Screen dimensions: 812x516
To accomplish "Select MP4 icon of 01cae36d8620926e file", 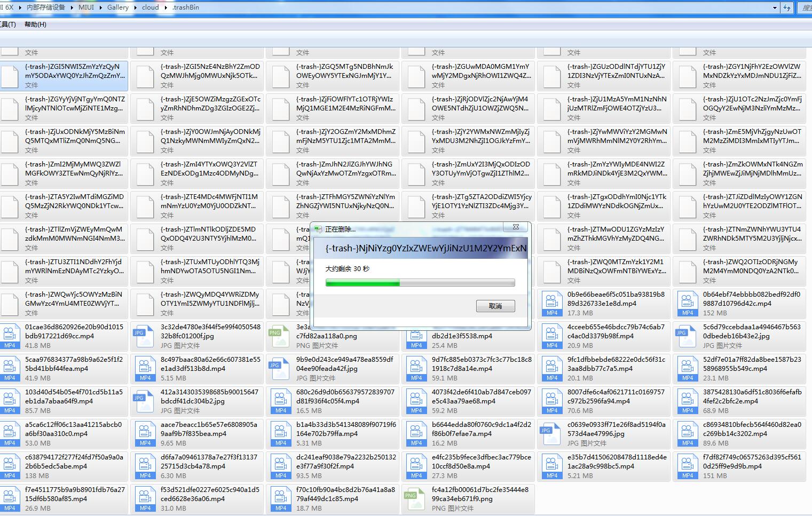I will click(x=10, y=337).
